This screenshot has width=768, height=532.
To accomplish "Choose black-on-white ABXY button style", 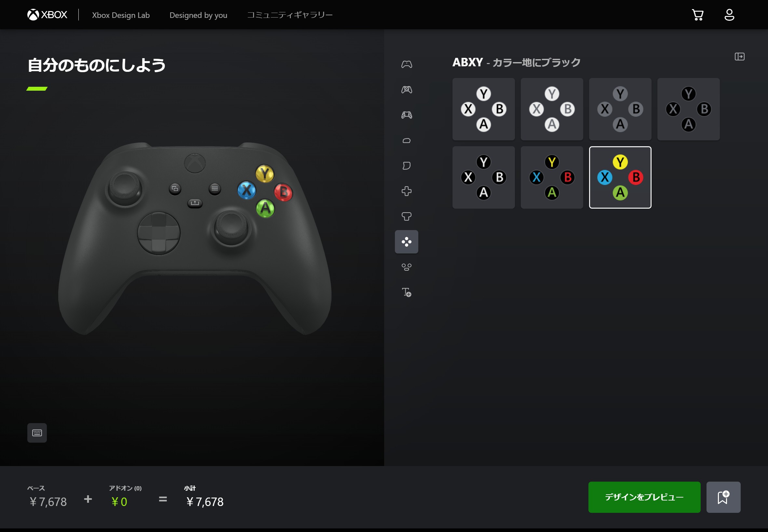I will [x=483, y=109].
